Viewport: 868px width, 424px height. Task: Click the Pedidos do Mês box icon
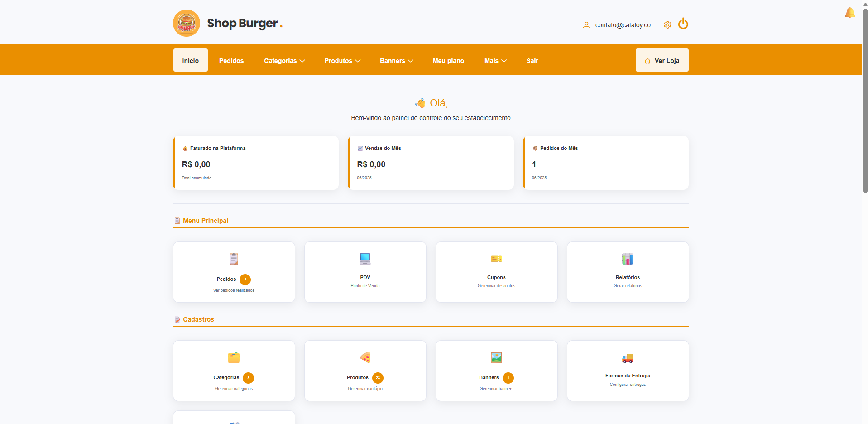(x=535, y=148)
